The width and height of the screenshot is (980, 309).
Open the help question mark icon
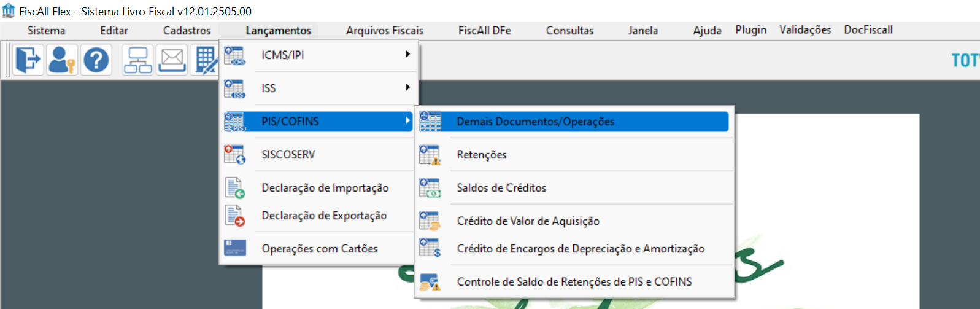click(x=96, y=60)
